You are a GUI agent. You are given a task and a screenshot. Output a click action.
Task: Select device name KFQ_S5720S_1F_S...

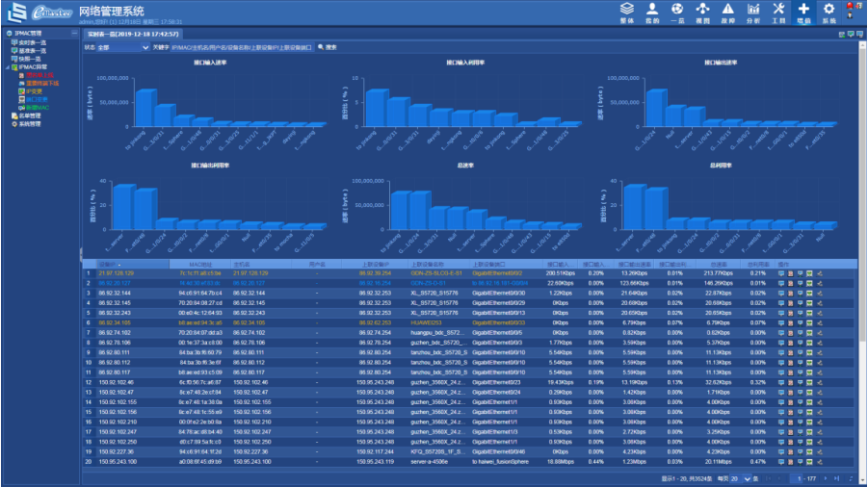pyautogui.click(x=439, y=452)
